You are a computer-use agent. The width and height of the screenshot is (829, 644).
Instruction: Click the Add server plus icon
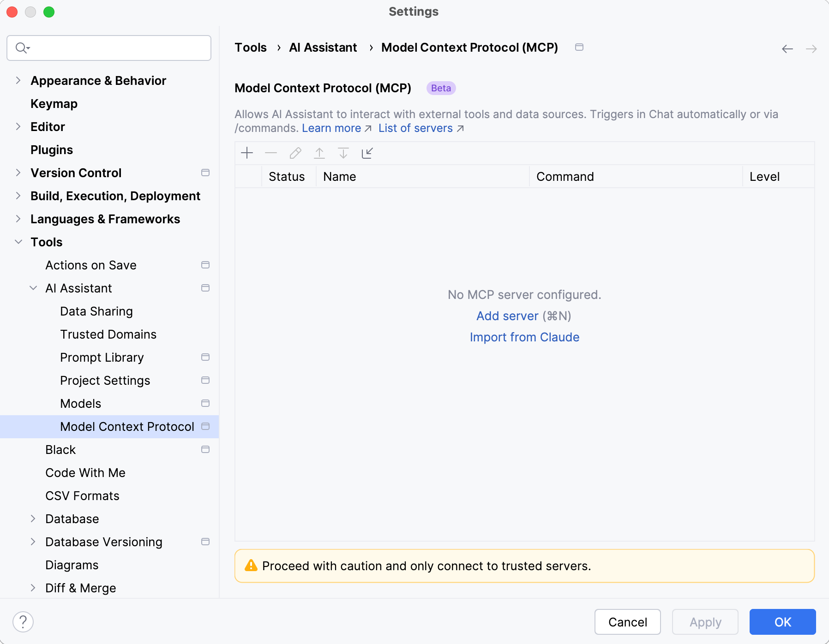247,153
